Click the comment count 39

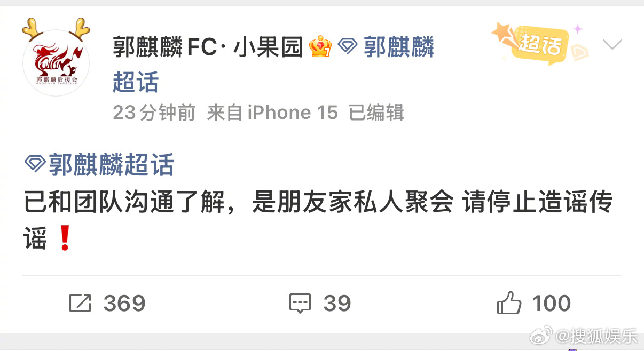(x=337, y=304)
